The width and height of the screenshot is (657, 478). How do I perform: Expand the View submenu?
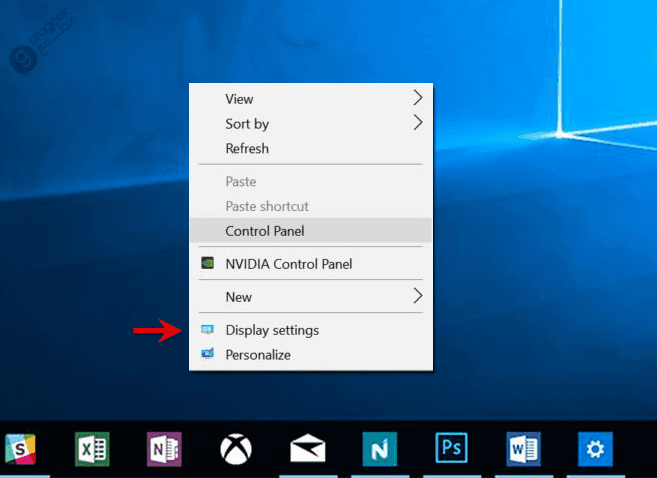point(418,98)
